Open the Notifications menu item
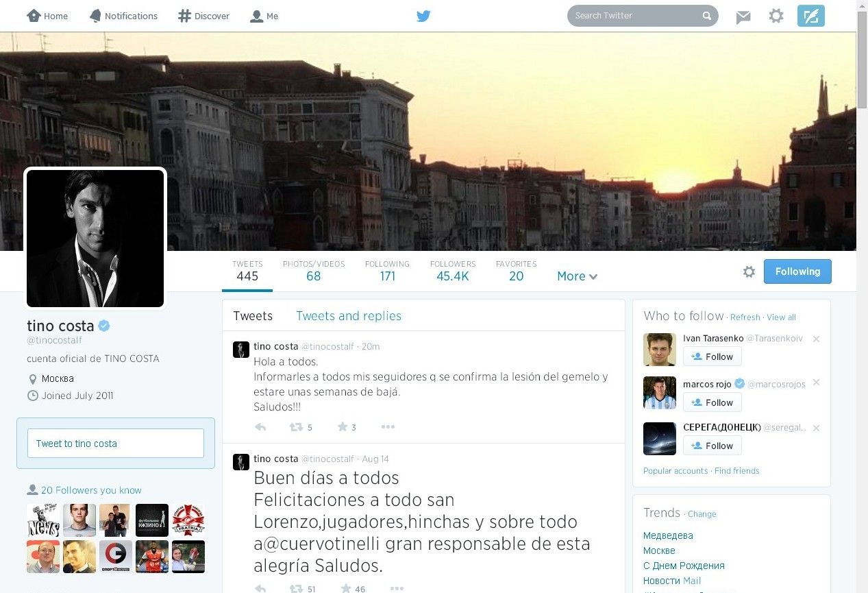868x593 pixels. [123, 16]
